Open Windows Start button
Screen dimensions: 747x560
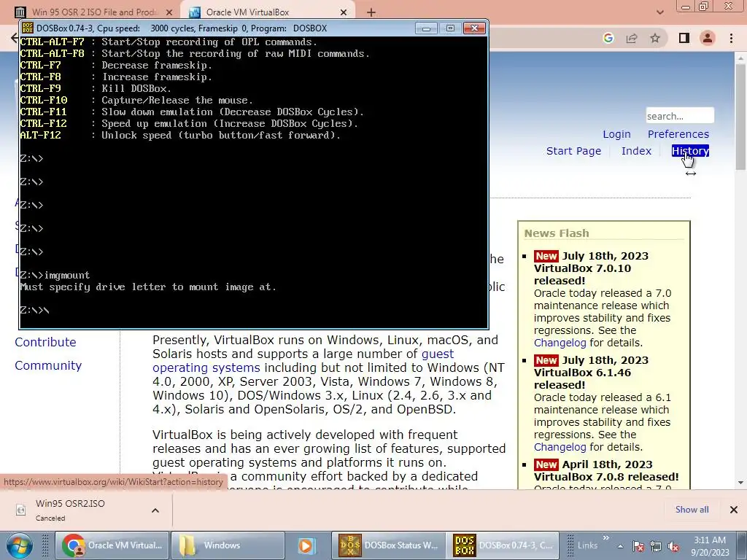(x=19, y=545)
